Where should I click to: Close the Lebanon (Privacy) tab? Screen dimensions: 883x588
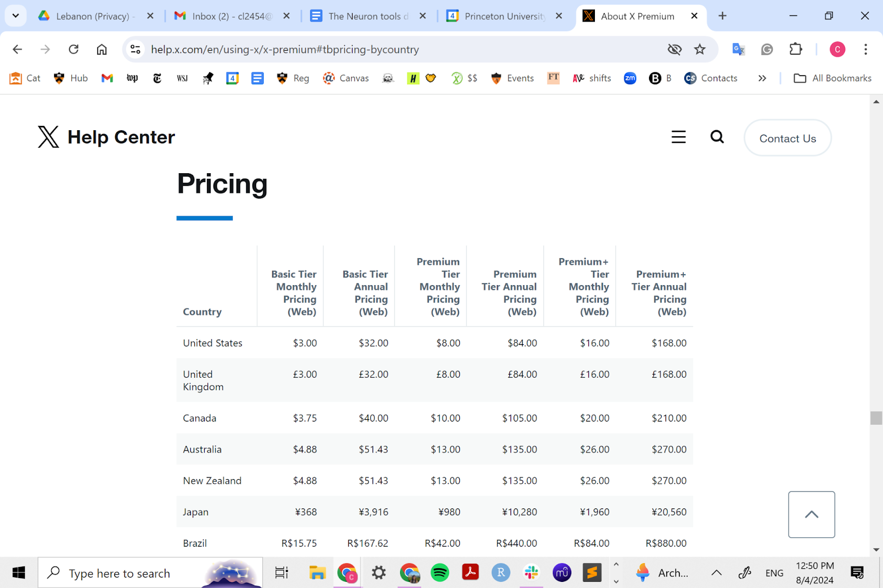click(x=150, y=16)
